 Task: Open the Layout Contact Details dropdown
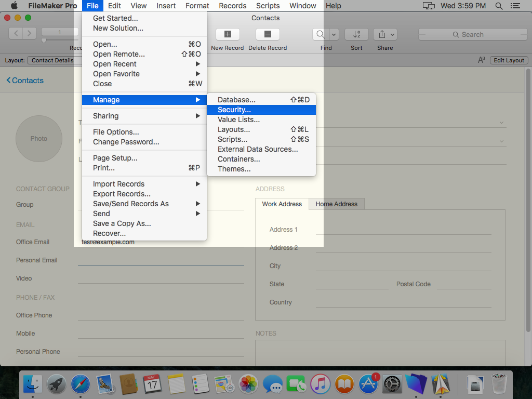pyautogui.click(x=54, y=60)
